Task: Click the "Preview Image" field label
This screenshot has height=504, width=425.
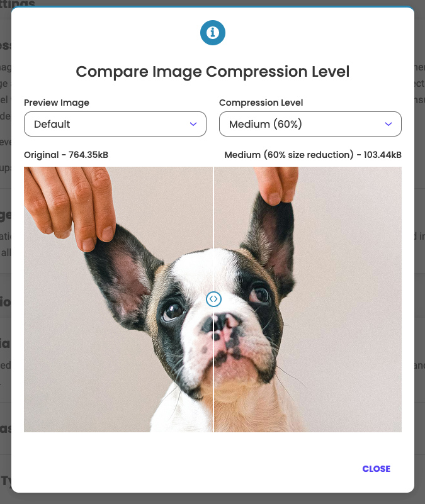Action: (x=57, y=103)
